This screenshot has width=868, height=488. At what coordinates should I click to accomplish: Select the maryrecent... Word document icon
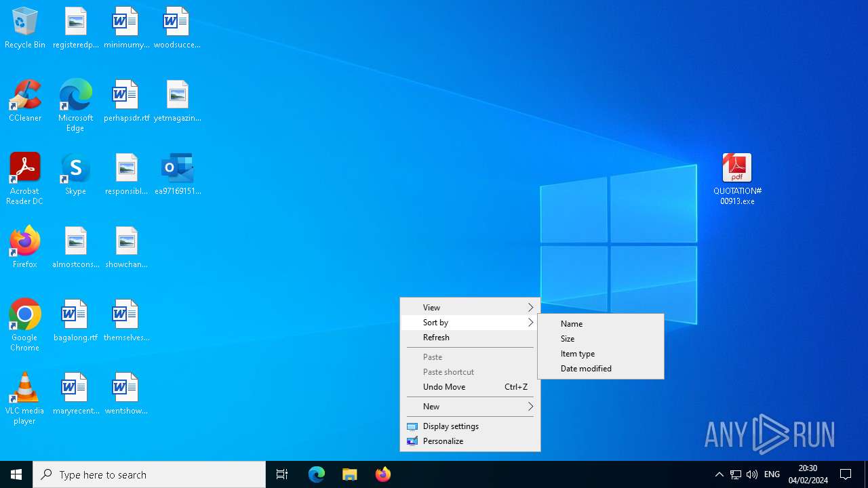tap(76, 394)
